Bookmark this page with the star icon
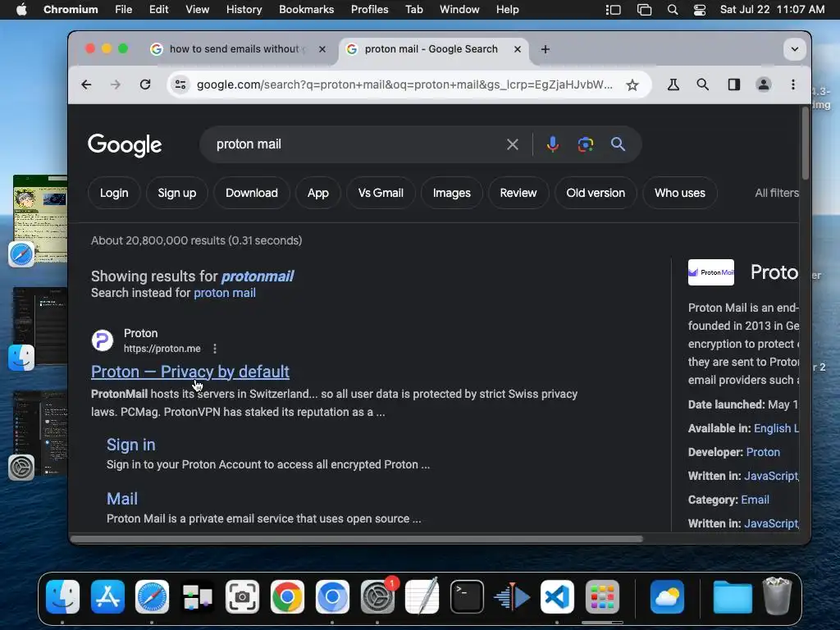 (632, 84)
